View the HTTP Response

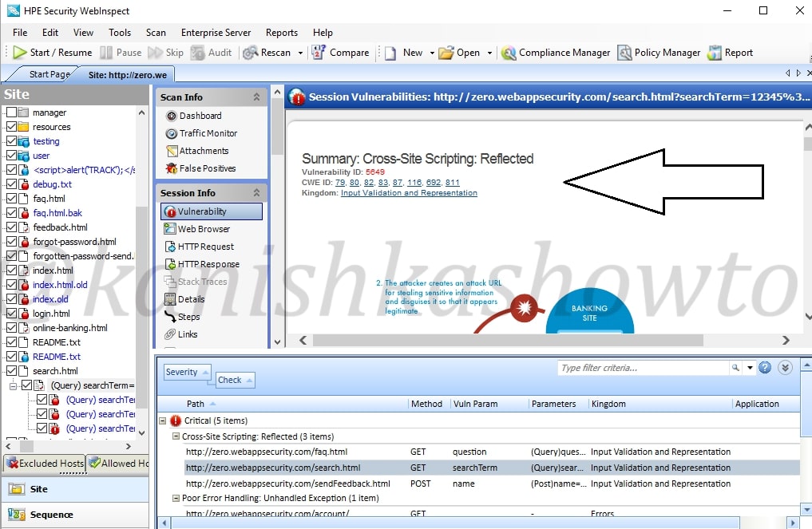coord(202,264)
